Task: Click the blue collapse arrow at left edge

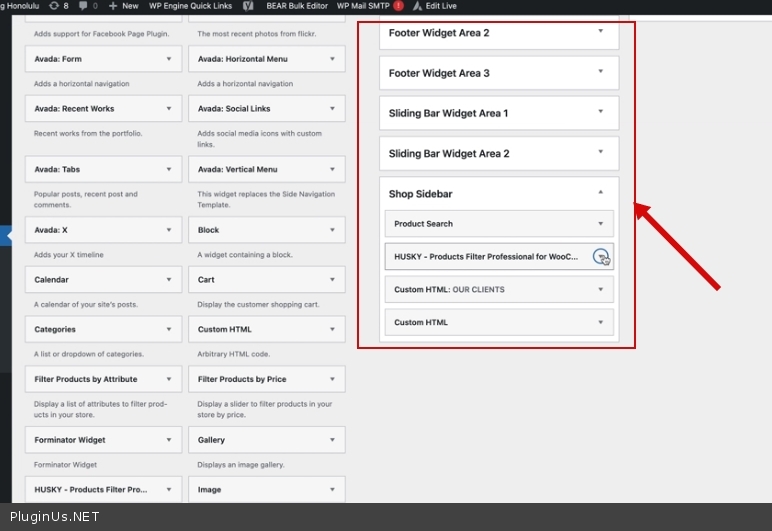Action: tap(6, 236)
